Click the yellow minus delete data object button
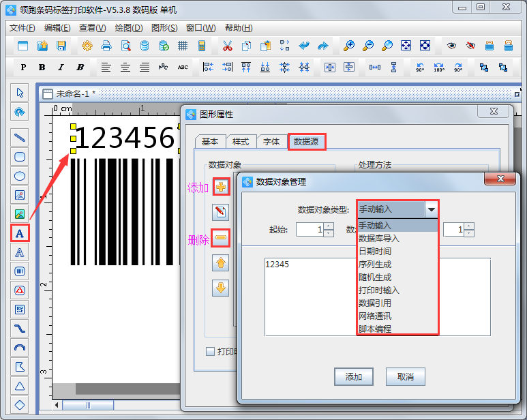The height and width of the screenshot is (420, 527). click(x=220, y=237)
